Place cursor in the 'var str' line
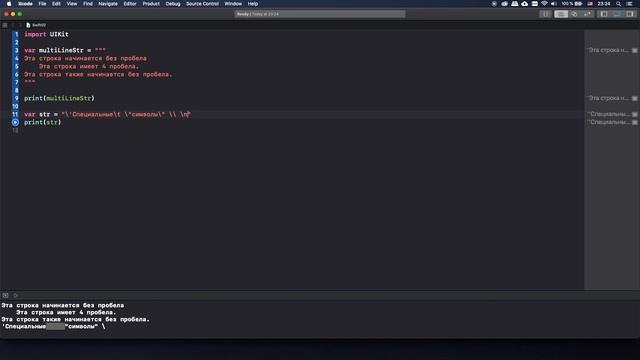 [x=107, y=114]
